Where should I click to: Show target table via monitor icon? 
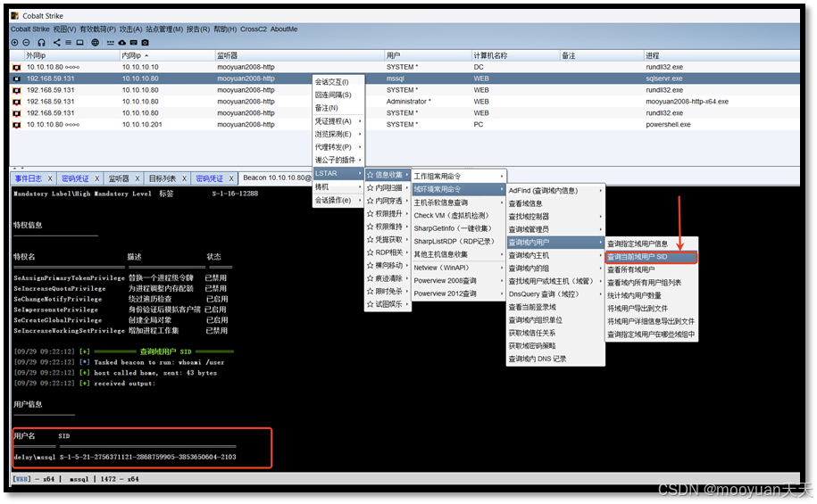click(x=79, y=43)
